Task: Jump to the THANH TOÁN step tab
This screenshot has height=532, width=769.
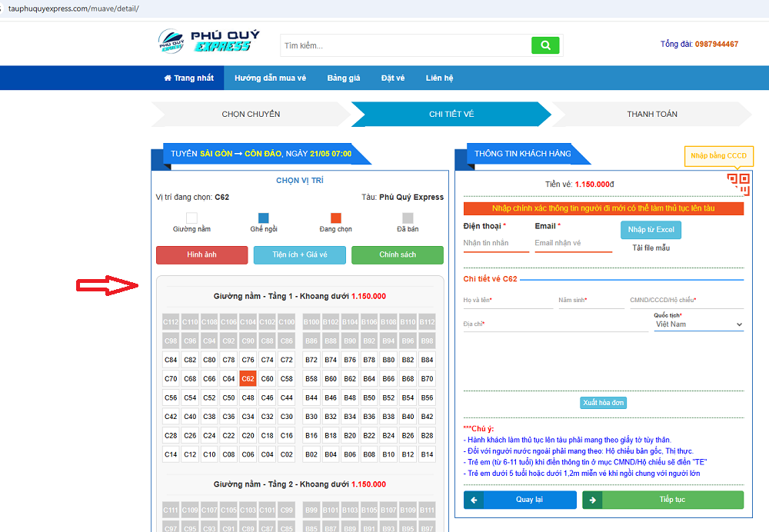Action: click(652, 115)
